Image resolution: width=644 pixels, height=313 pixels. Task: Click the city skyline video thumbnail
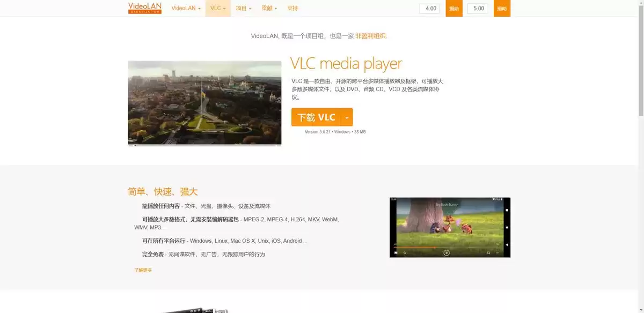click(204, 103)
